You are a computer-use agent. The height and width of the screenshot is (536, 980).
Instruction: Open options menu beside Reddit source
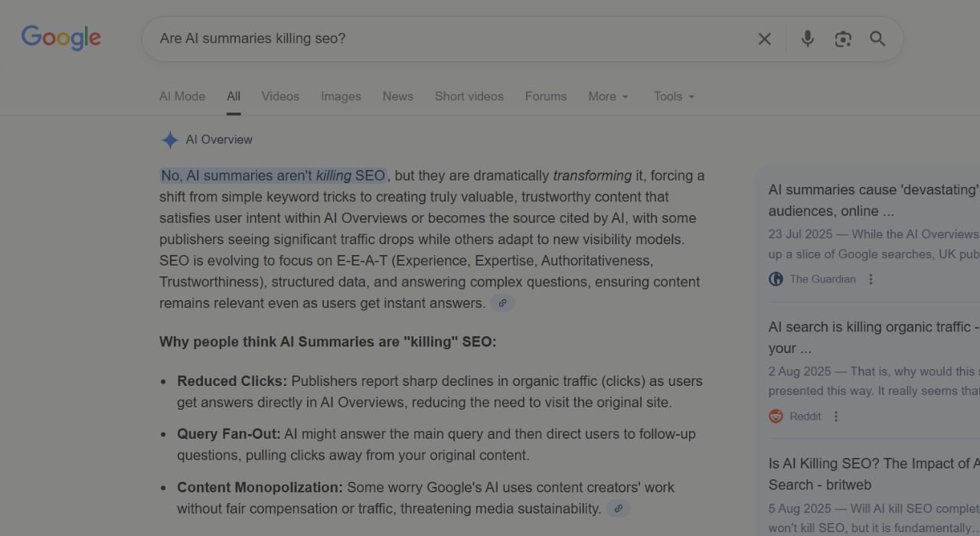pyautogui.click(x=836, y=417)
